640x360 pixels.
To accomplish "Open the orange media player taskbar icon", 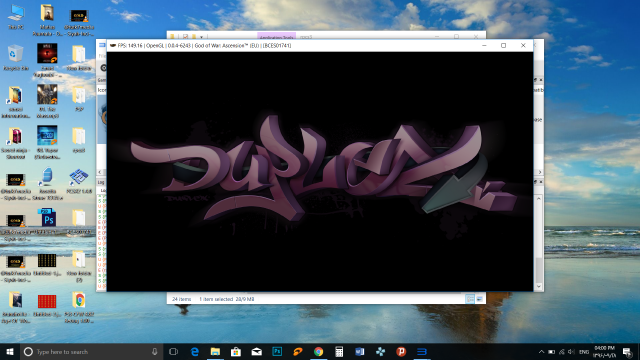I will (298, 351).
